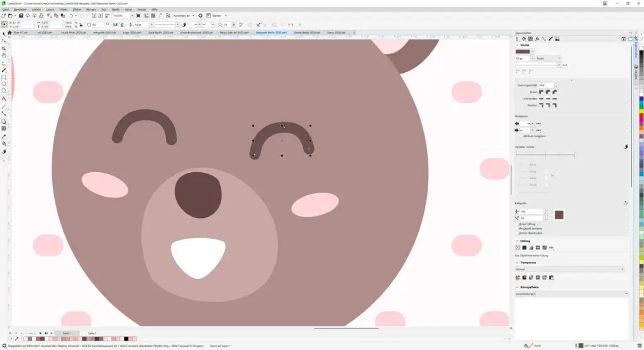Toggle the Mit Objekt skalieren checkbox
The height and width of the screenshot is (350, 644).
pyautogui.click(x=517, y=229)
